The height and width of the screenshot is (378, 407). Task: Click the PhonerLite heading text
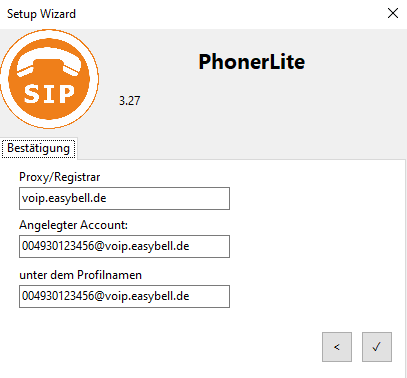click(252, 62)
